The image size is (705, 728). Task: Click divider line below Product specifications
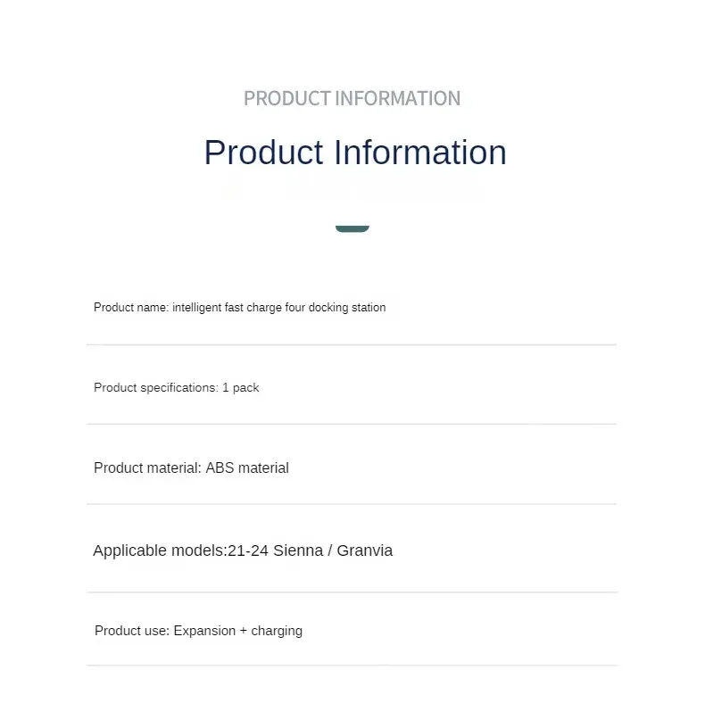click(x=352, y=424)
